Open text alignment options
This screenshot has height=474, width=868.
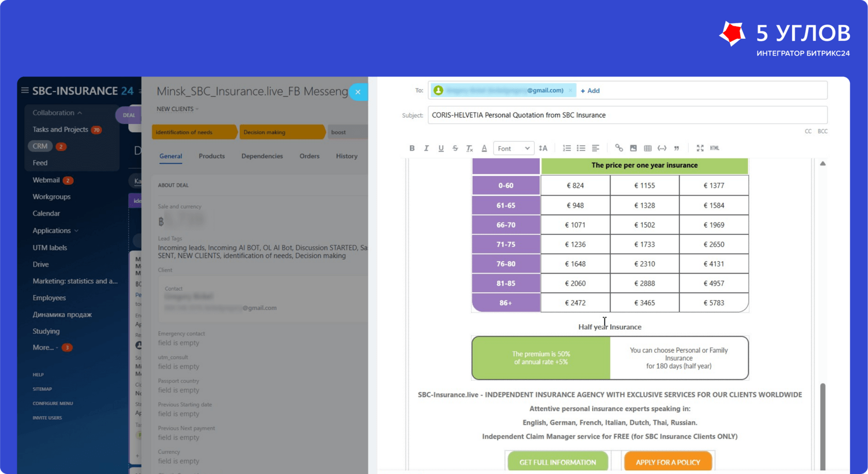(596, 148)
